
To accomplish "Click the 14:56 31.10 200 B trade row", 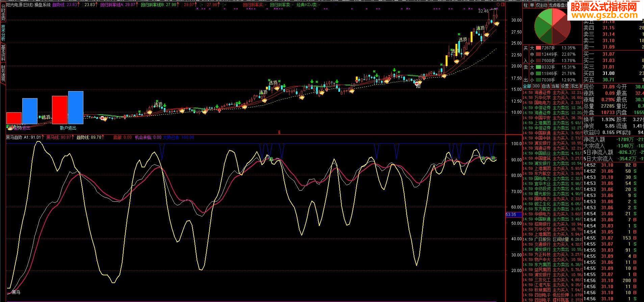I will pyautogui.click(x=614, y=280).
